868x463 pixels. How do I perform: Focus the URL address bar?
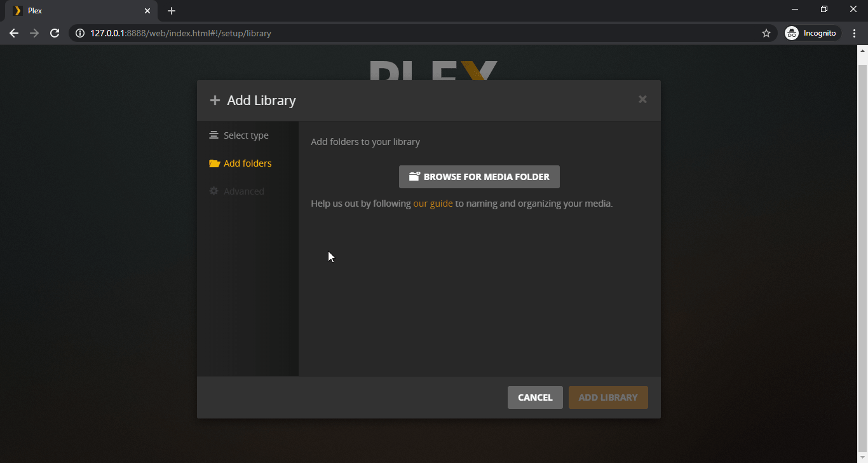[x=381, y=33]
